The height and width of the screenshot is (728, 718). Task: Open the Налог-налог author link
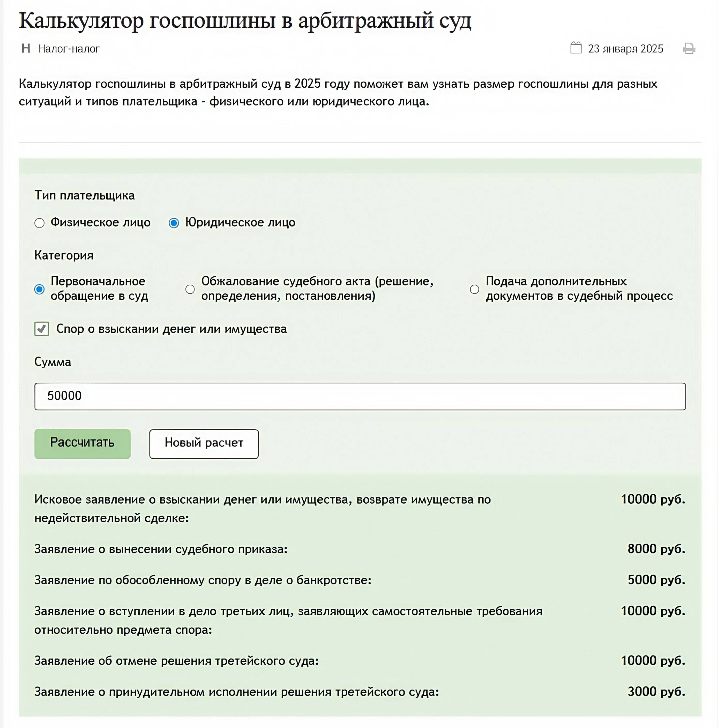(69, 49)
